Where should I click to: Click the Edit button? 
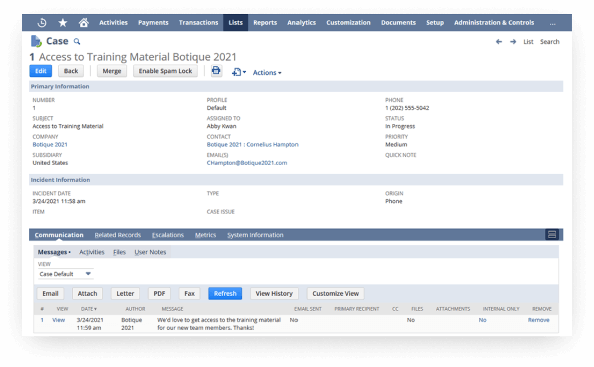[41, 71]
